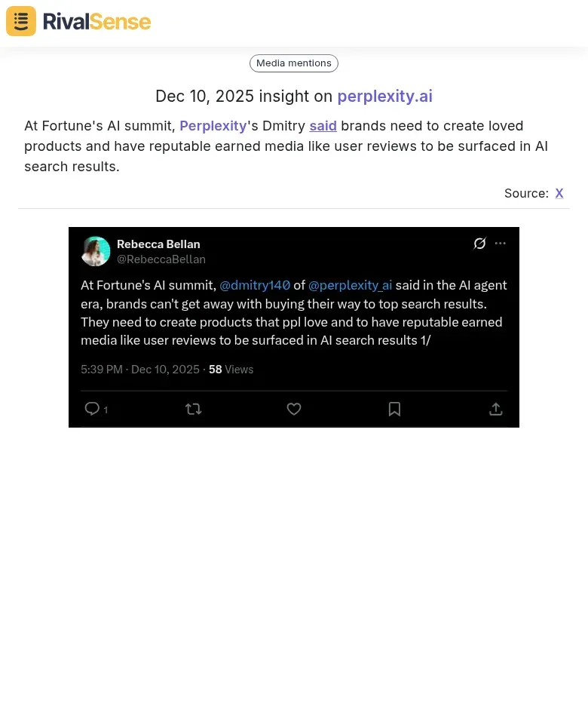
Task: Open the Rebecca Bellan display name
Action: 158,244
